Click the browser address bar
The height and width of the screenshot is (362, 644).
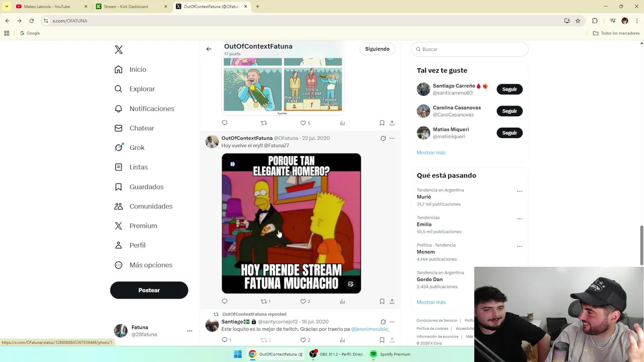[302, 21]
